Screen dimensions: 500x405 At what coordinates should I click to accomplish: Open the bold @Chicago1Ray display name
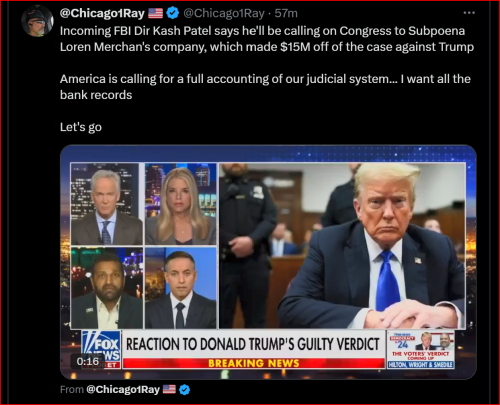(x=102, y=13)
